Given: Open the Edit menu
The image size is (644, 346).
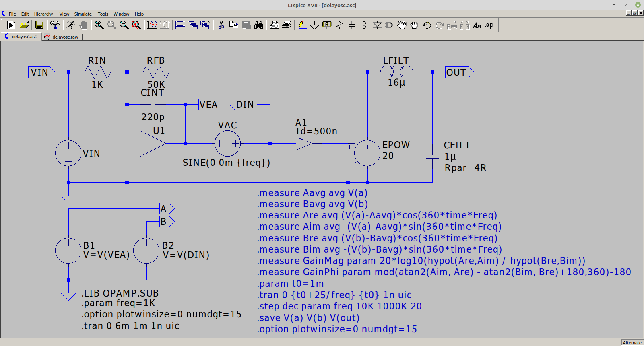Looking at the screenshot, I should click(25, 14).
